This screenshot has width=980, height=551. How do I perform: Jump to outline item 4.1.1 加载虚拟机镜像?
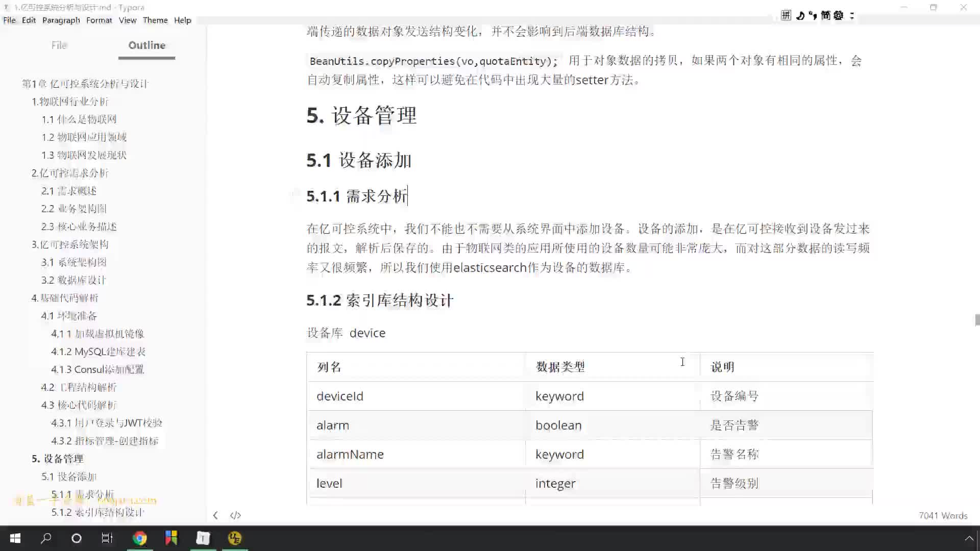coord(97,334)
